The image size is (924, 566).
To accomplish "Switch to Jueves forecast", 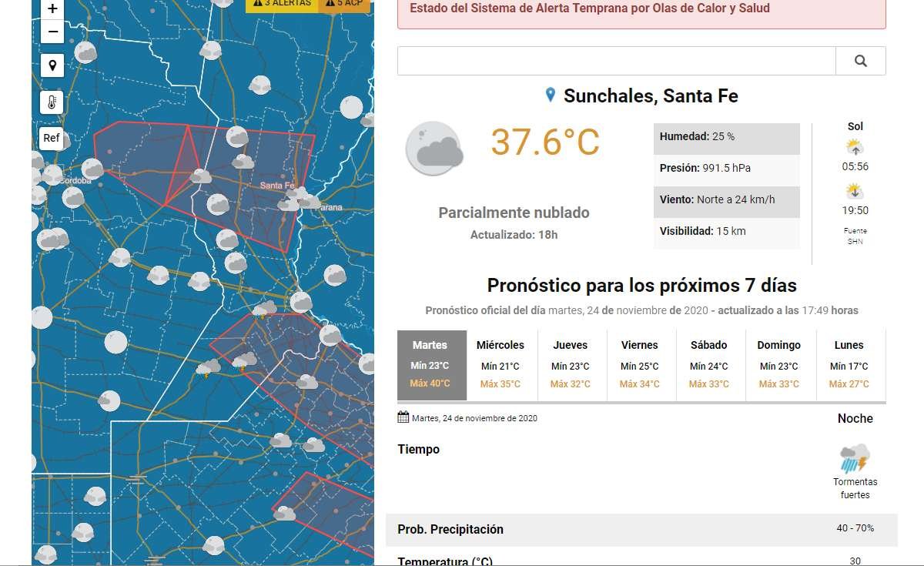I will pyautogui.click(x=570, y=364).
